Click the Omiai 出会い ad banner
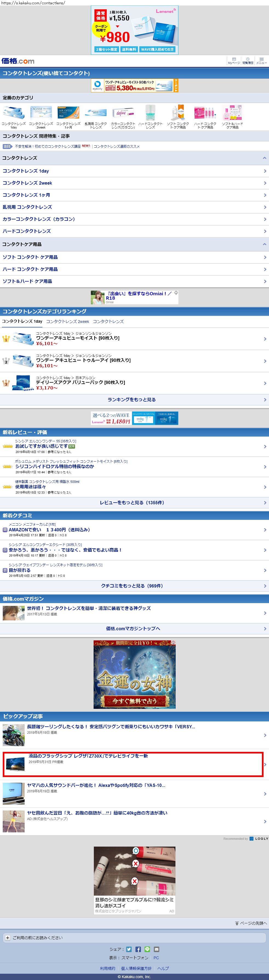269x980 pixels. coord(135,297)
